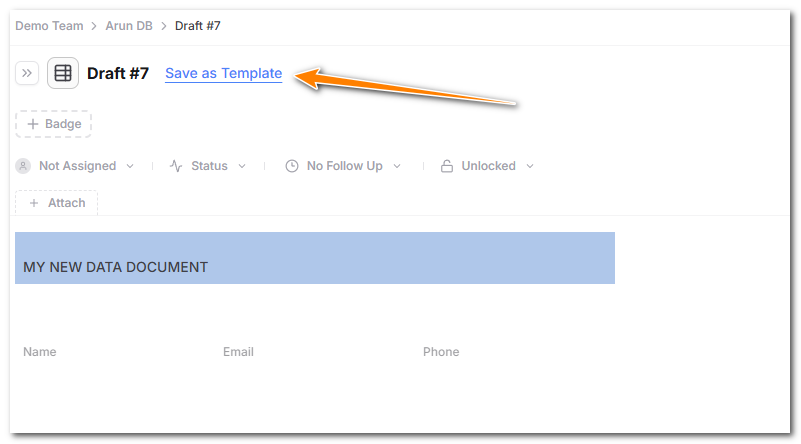Open the Status dropdown chevron
Image resolution: width=801 pixels, height=444 pixels.
pyautogui.click(x=242, y=166)
